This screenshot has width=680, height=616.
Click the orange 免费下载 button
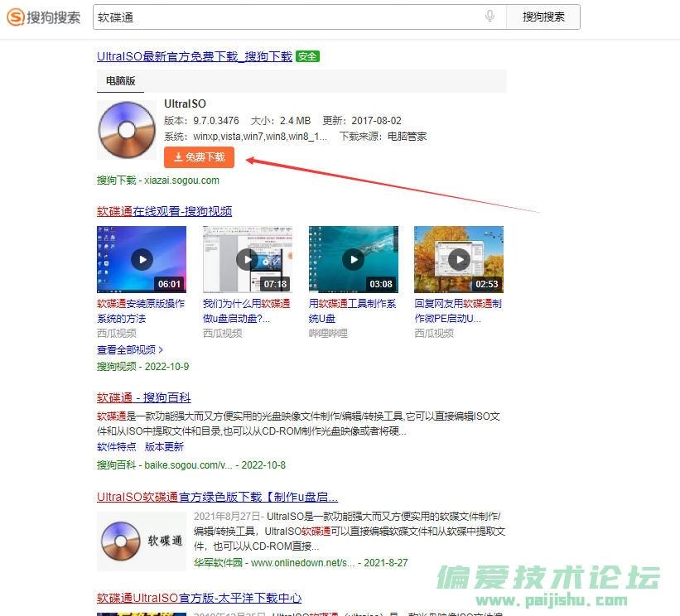pos(199,157)
